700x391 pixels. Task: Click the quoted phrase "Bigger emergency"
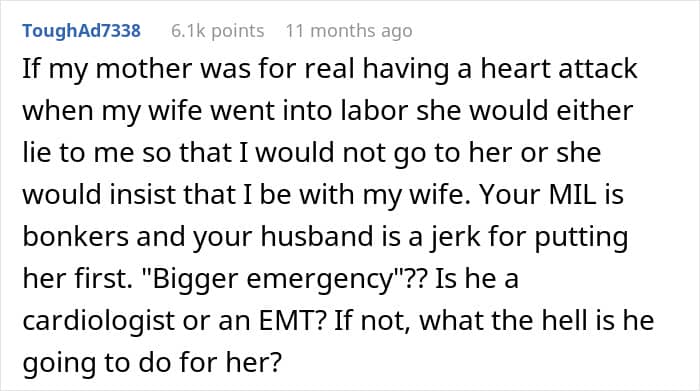276,279
